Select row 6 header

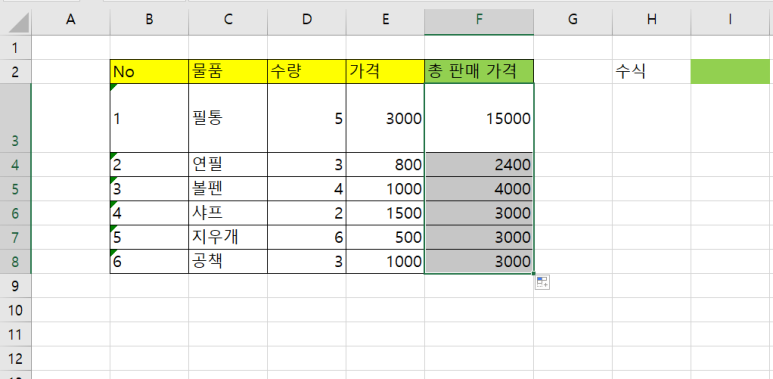(15, 213)
